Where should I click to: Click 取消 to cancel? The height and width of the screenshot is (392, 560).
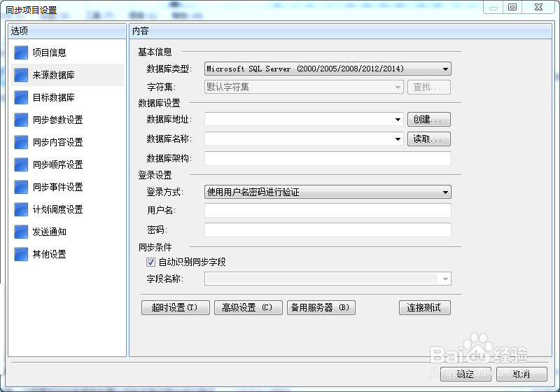pos(521,374)
